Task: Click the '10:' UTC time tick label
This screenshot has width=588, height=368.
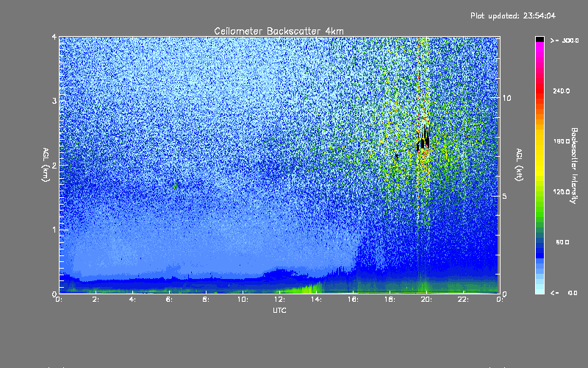Action: (243, 300)
